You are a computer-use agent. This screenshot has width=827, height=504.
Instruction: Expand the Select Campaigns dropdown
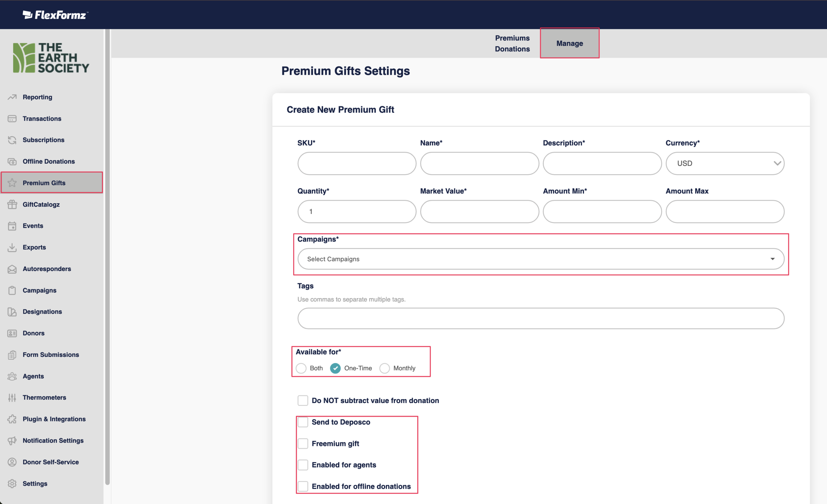tap(541, 259)
